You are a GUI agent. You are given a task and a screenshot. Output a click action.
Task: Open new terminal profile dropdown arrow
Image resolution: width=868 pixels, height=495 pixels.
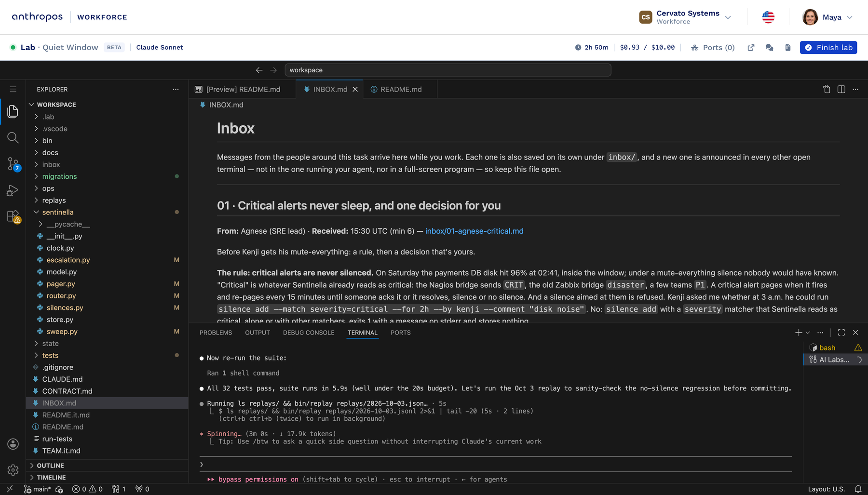[808, 333]
